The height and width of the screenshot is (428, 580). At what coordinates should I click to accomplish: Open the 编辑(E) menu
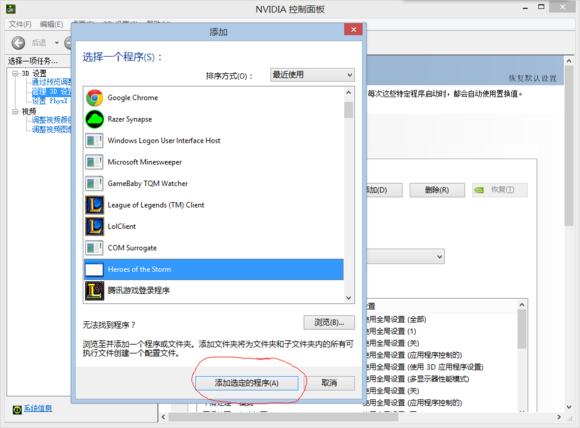pos(51,24)
